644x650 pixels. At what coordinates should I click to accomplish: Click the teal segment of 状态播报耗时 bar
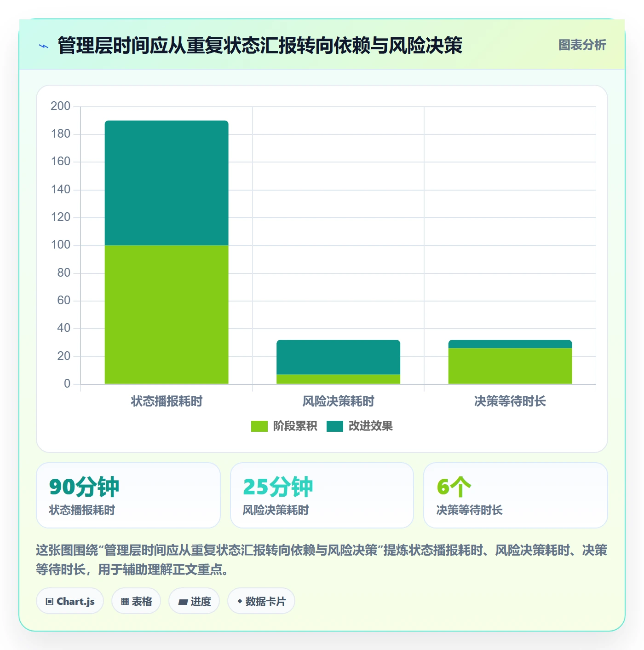click(167, 183)
